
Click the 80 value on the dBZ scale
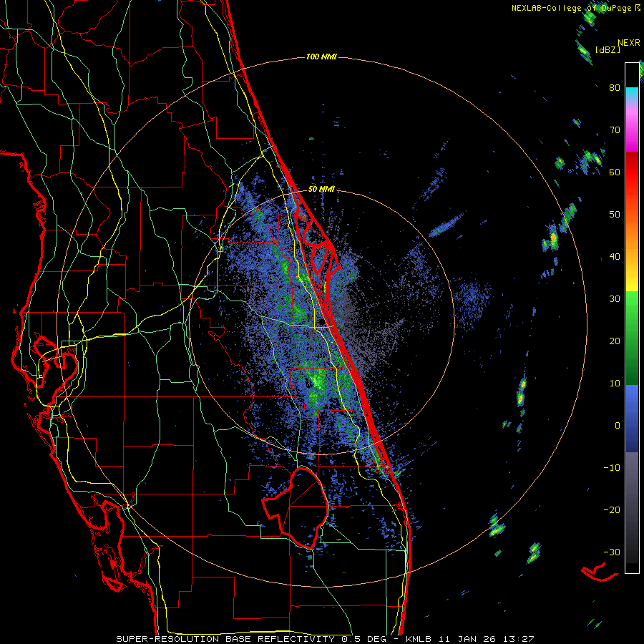coord(615,87)
